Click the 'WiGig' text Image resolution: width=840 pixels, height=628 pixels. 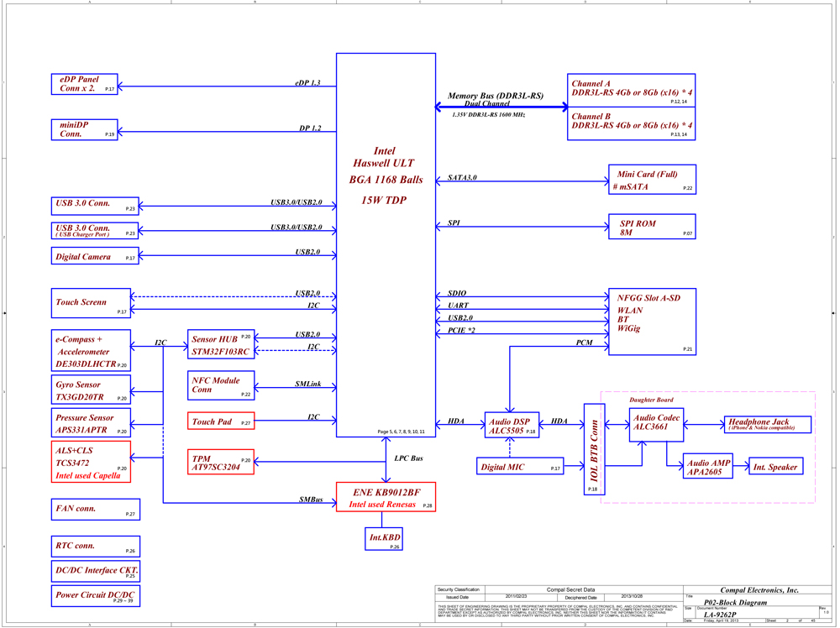pyautogui.click(x=629, y=328)
